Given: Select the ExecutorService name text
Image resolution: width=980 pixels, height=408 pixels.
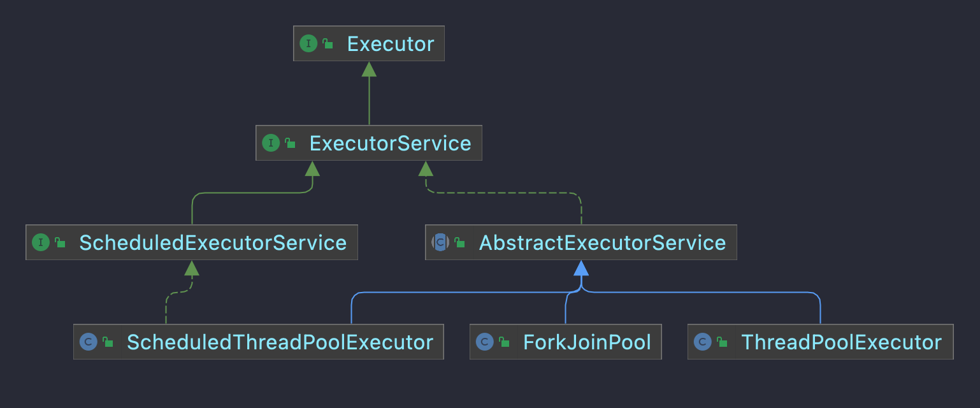Looking at the screenshot, I should [x=390, y=143].
